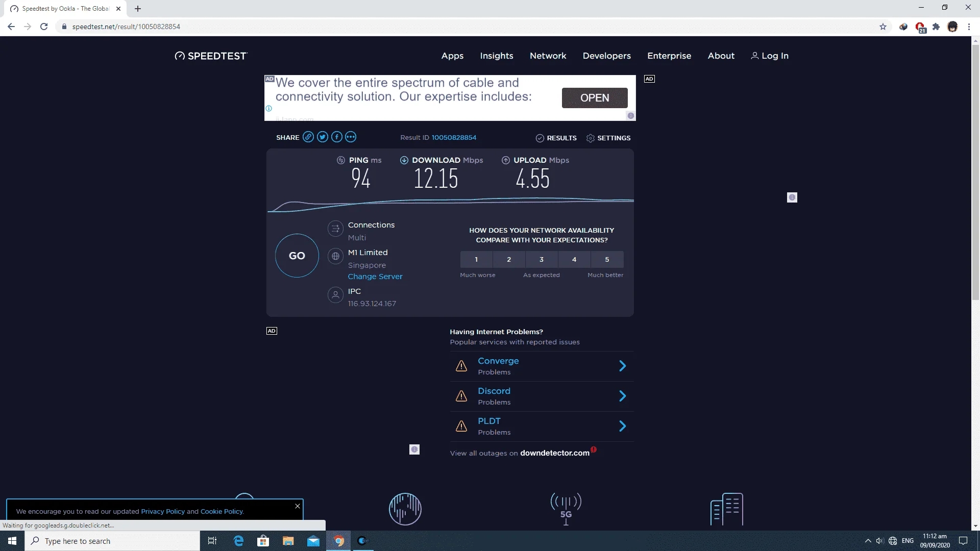Open File Explorer from taskbar
Viewport: 980px width, 551px height.
pyautogui.click(x=288, y=541)
